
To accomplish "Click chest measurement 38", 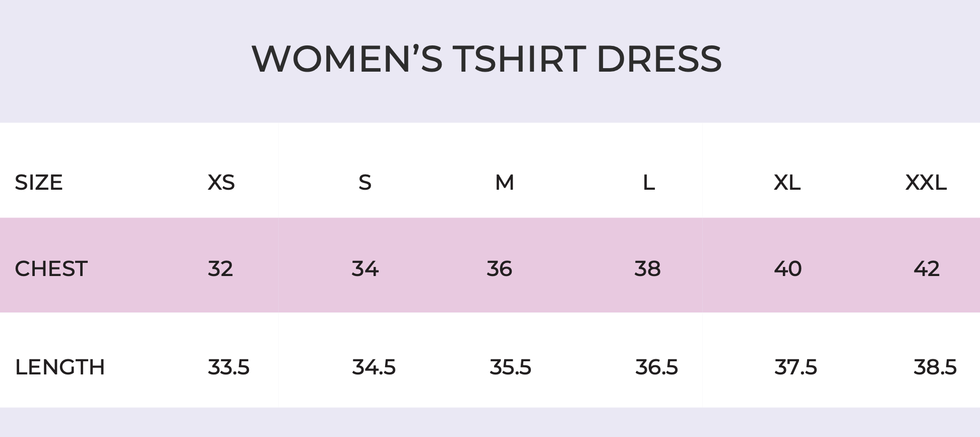I will point(647,268).
